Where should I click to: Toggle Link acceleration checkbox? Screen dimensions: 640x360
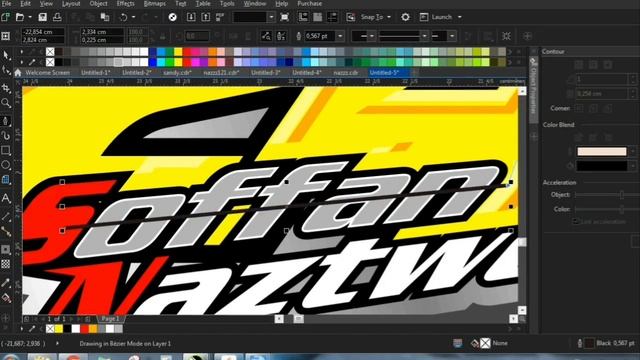(576, 221)
